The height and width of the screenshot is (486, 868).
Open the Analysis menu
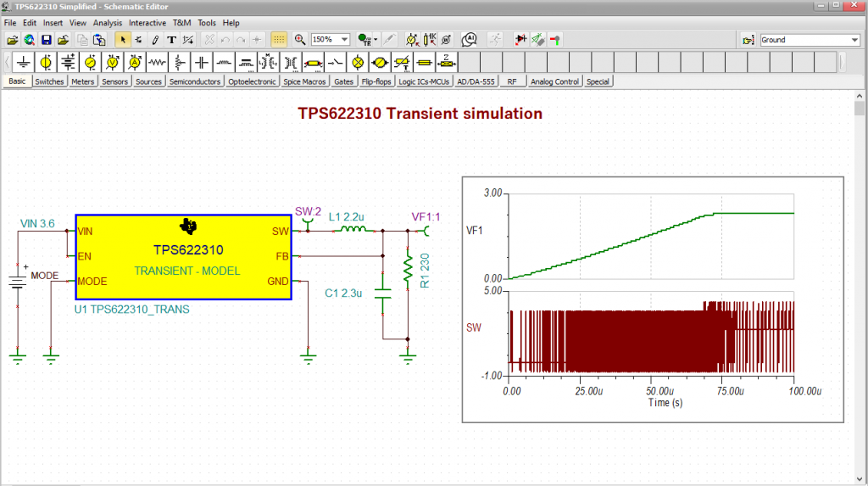108,23
